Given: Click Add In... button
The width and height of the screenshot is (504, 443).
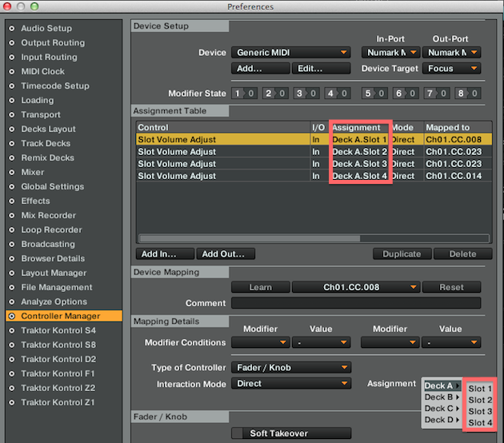Looking at the screenshot, I should [165, 253].
